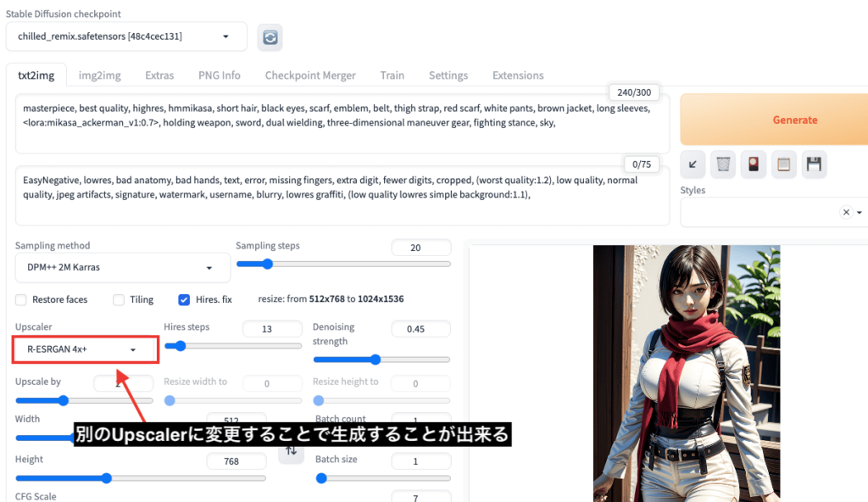This screenshot has height=502, width=868.
Task: Adjust the Sampling steps slider
Action: (x=343, y=265)
